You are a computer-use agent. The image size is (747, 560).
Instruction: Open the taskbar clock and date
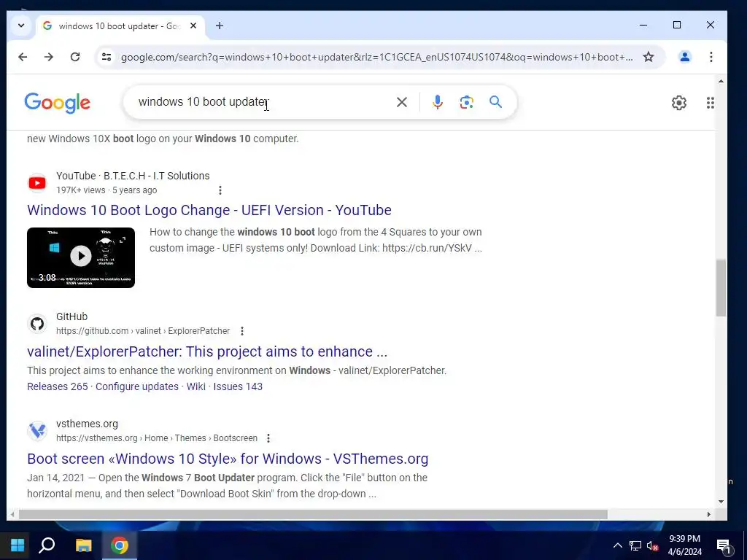click(684, 545)
